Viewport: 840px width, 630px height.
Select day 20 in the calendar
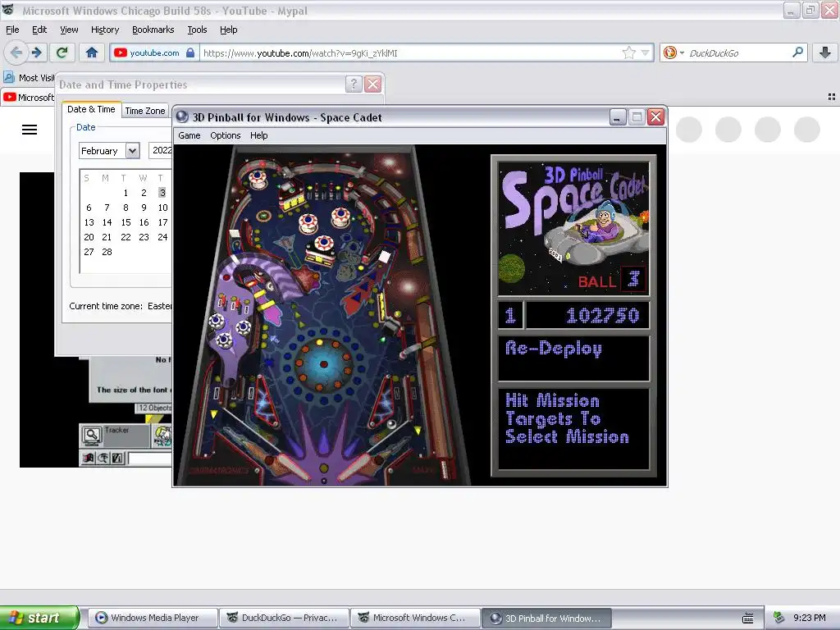[89, 237]
